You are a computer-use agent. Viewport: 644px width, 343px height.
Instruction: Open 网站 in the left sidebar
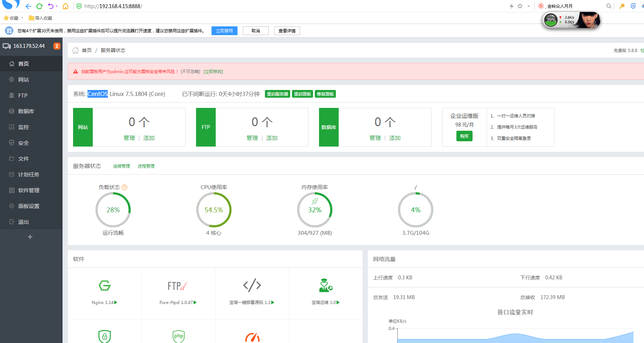pos(31,79)
